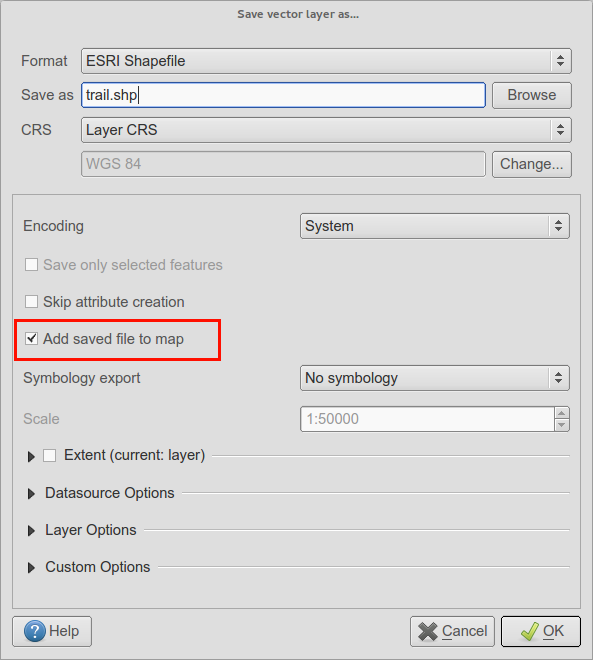Click the blue question mark Help icon

click(35, 631)
